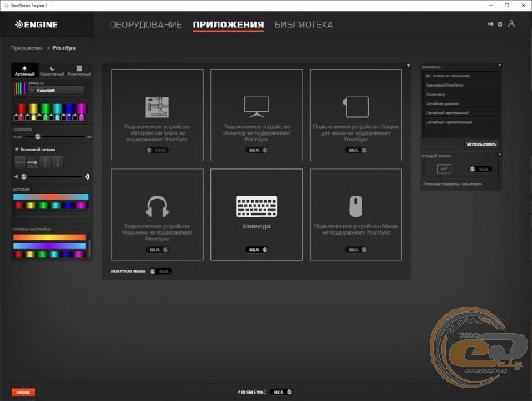The width and height of the screenshot is (532, 401).
Task: Open the Библиотека tab
Action: 303,25
